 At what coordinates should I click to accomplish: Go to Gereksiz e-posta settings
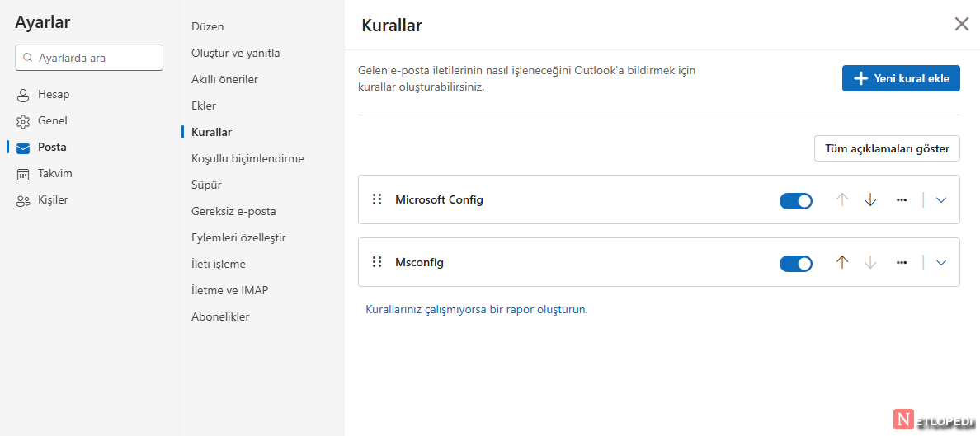pos(233,211)
